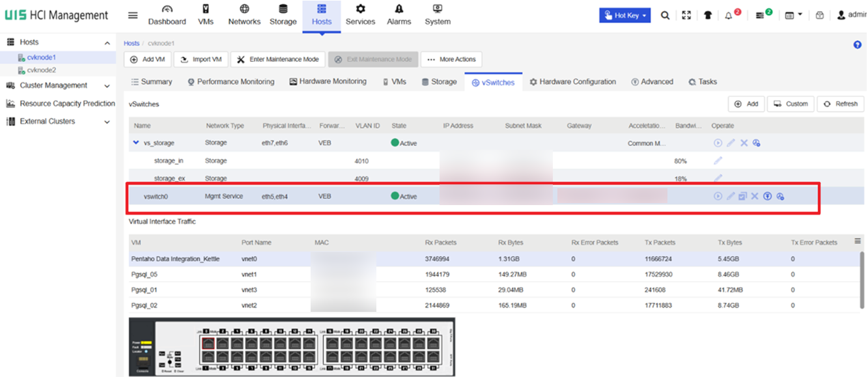Click the play icon for vswitch0
The width and height of the screenshot is (868, 390).
coord(718,197)
